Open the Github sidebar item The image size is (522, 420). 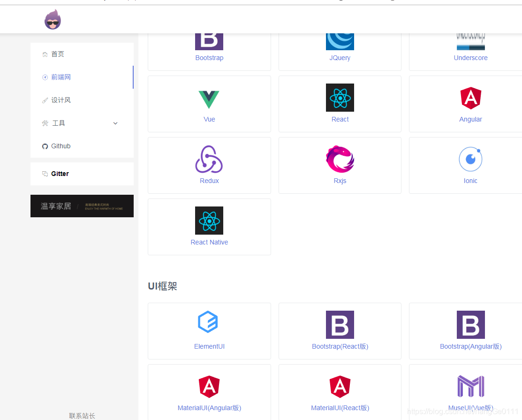[x=82, y=146]
